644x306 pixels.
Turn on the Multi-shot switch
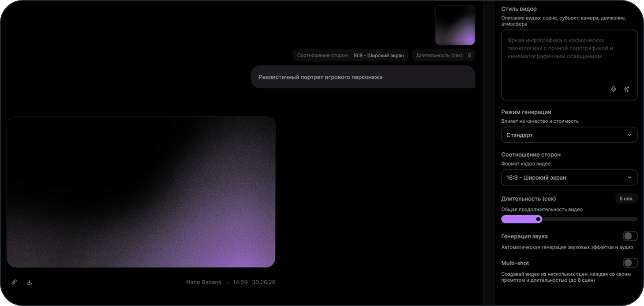coord(630,263)
